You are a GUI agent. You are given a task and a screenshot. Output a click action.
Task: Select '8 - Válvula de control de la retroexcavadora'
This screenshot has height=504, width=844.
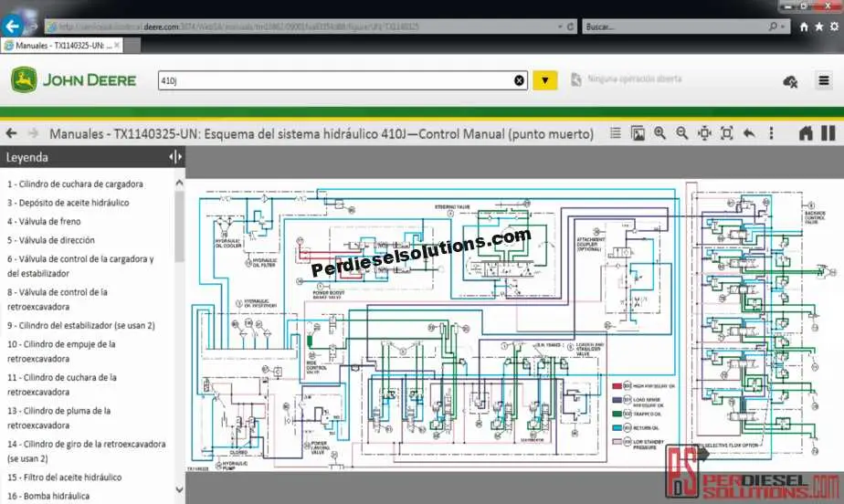click(58, 299)
